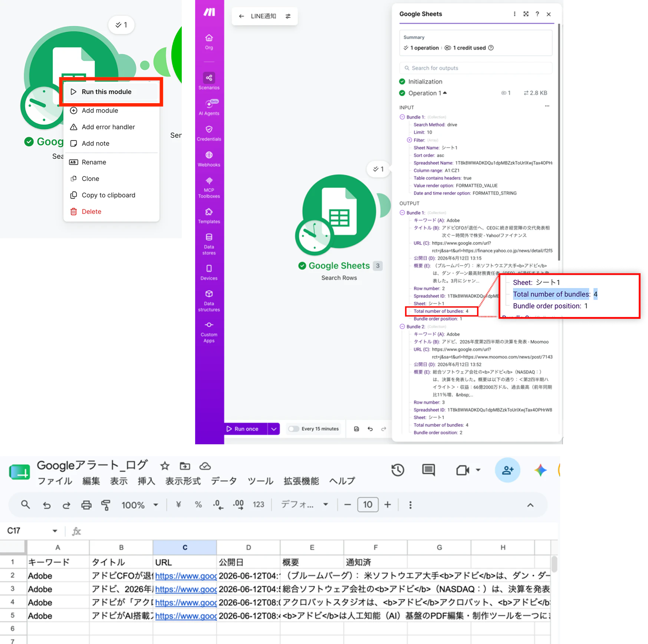648x644 pixels.
Task: Open the Run once dropdown arrow
Action: [x=274, y=429]
